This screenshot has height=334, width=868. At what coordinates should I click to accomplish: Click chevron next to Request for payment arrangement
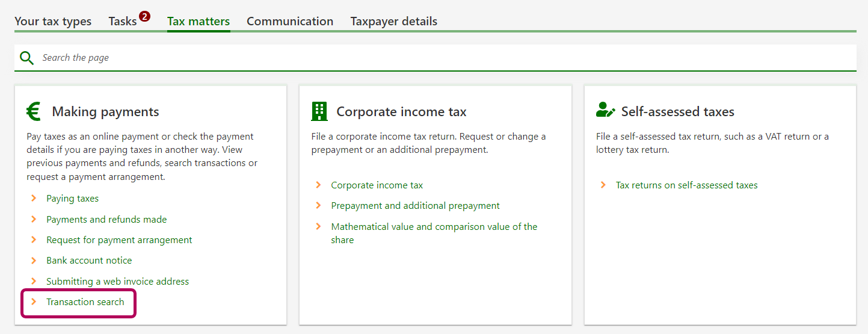tap(34, 240)
